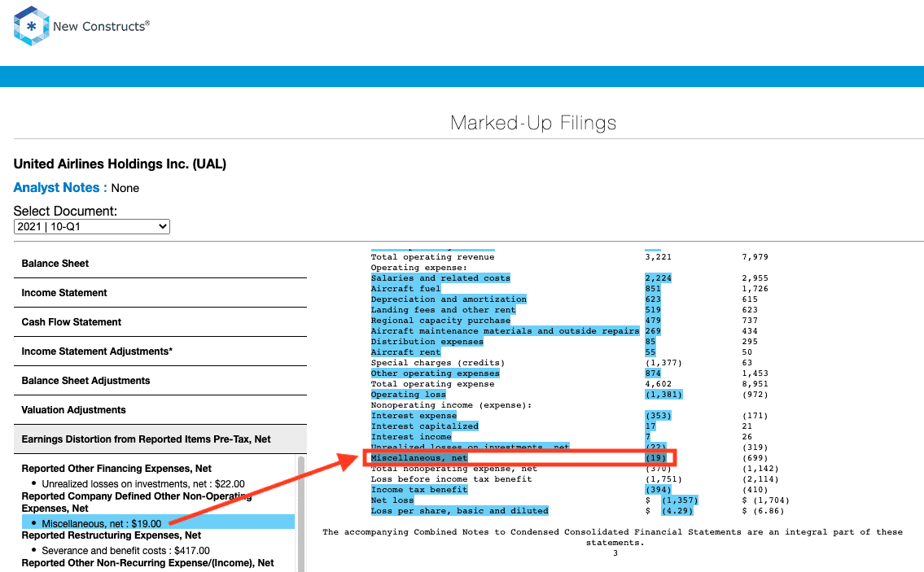Click the highlighted (353) interest expense value
This screenshot has width=924, height=572.
[x=658, y=416]
